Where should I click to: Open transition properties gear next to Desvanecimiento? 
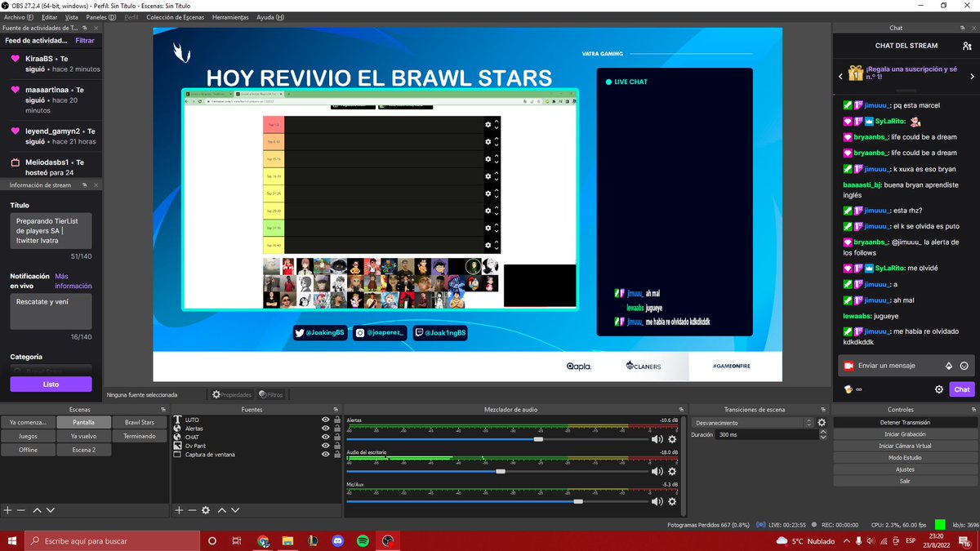pos(822,423)
